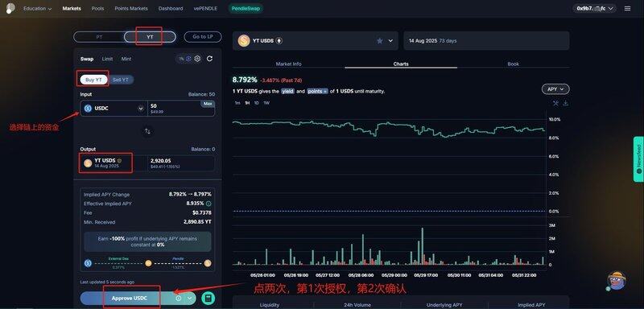Click the YT USDS token icon in Output

(x=88, y=163)
